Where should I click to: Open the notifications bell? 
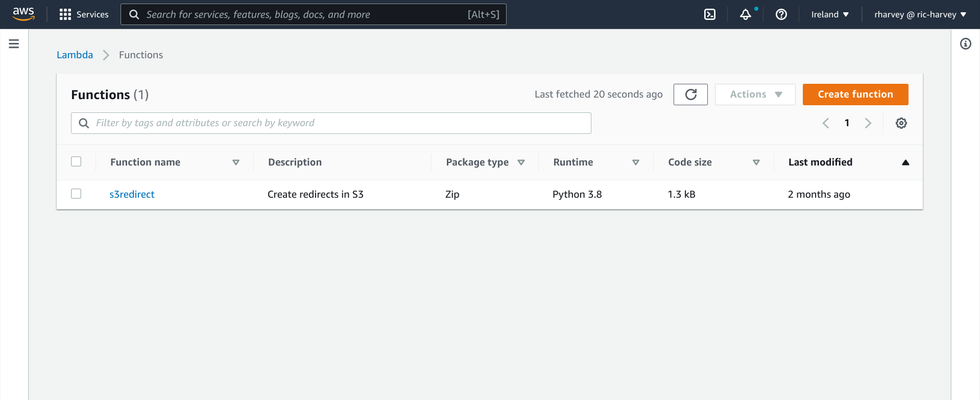746,14
